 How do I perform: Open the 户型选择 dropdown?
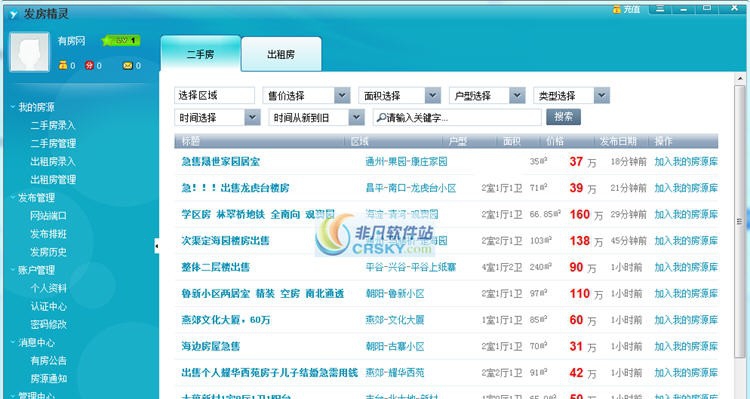point(487,95)
